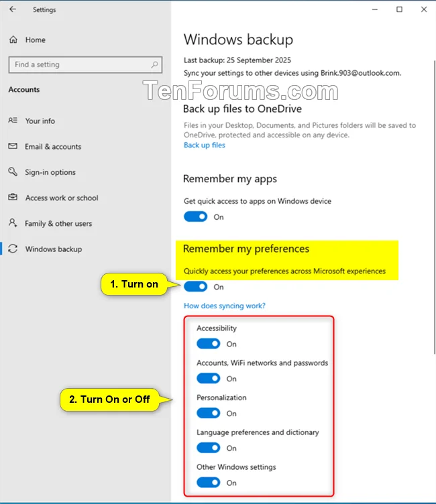
Task: Click the Family & other users icon
Action: coord(13,223)
